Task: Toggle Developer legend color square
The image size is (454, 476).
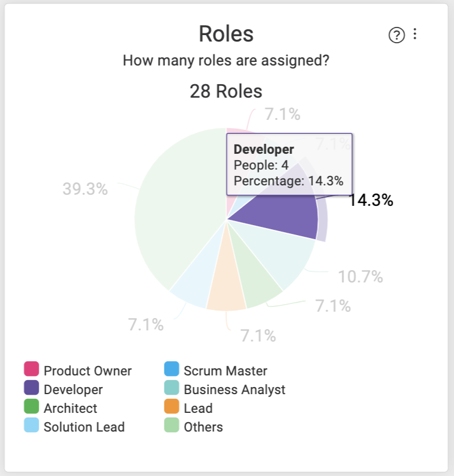Action: (31, 388)
